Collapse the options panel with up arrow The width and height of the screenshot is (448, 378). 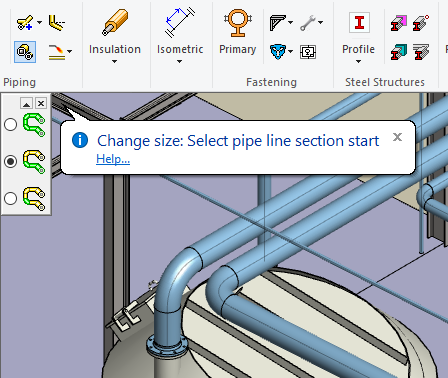26,103
